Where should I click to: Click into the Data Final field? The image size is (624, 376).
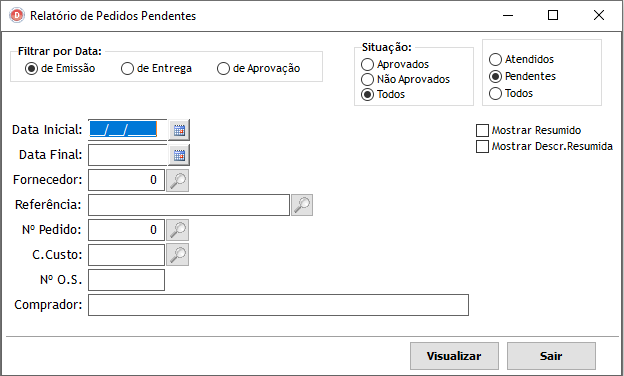(x=127, y=155)
